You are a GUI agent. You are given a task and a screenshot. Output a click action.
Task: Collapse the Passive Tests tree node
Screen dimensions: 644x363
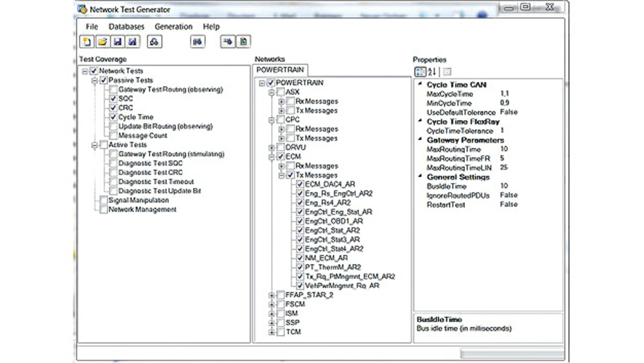click(x=95, y=81)
